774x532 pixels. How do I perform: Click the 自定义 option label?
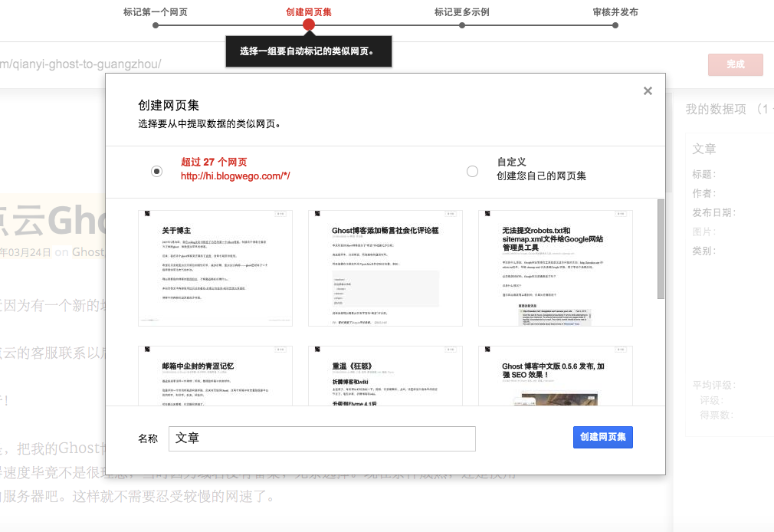511,162
